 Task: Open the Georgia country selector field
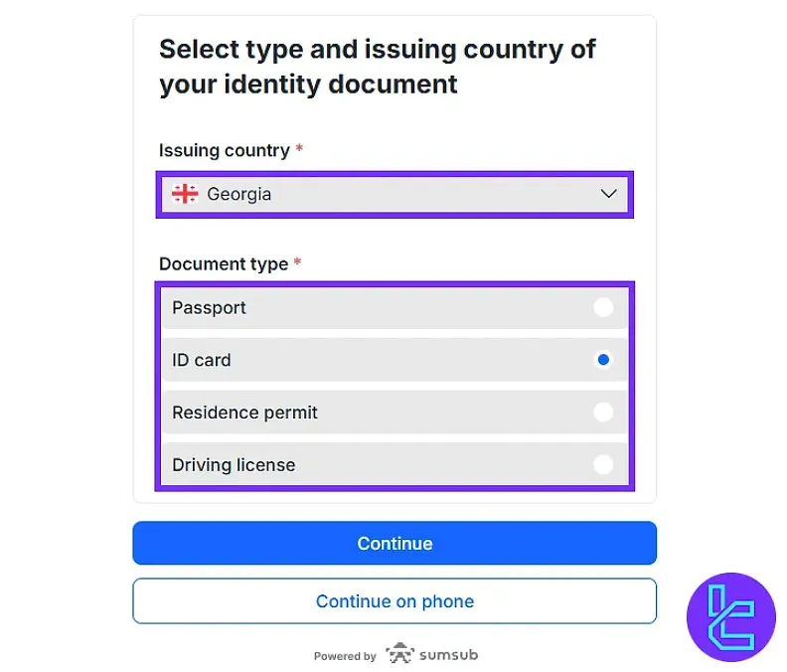click(x=393, y=194)
